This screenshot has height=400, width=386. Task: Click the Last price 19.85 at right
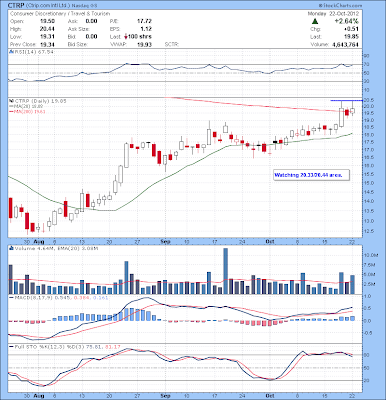click(352, 37)
